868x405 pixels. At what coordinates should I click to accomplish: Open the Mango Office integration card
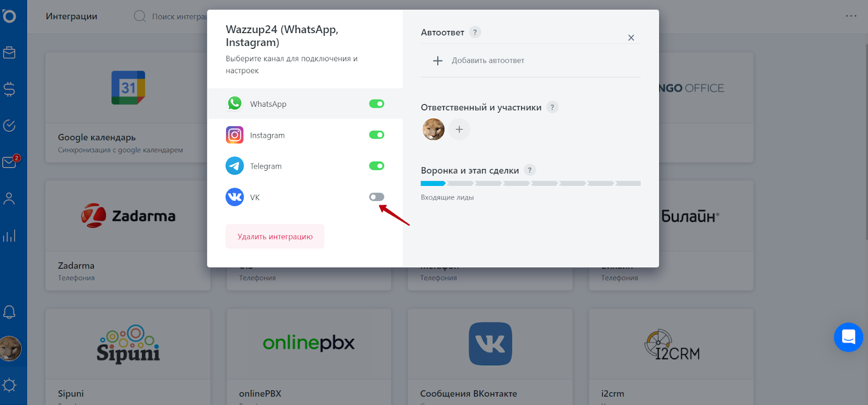click(x=706, y=107)
